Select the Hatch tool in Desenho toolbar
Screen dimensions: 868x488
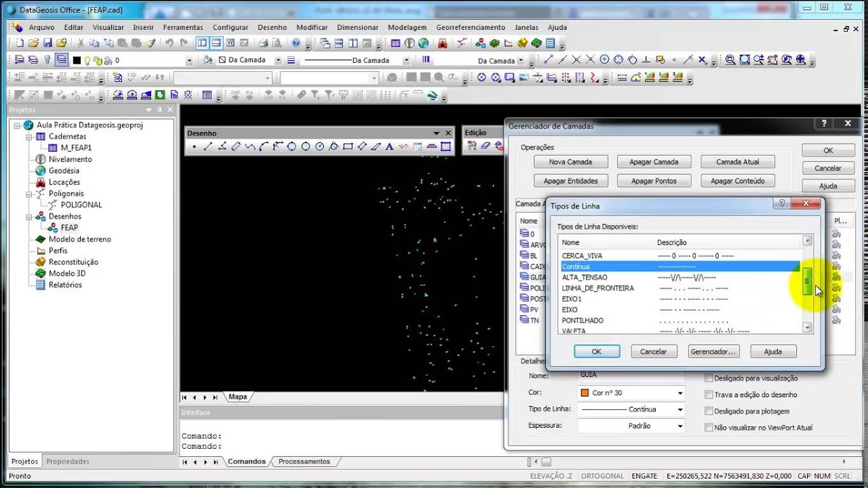(446, 146)
